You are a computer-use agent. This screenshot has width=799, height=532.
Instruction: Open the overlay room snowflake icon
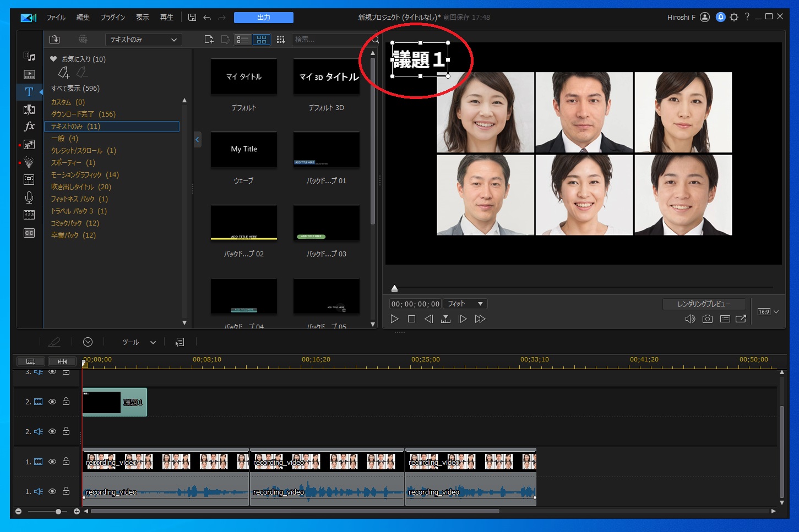coord(29,145)
